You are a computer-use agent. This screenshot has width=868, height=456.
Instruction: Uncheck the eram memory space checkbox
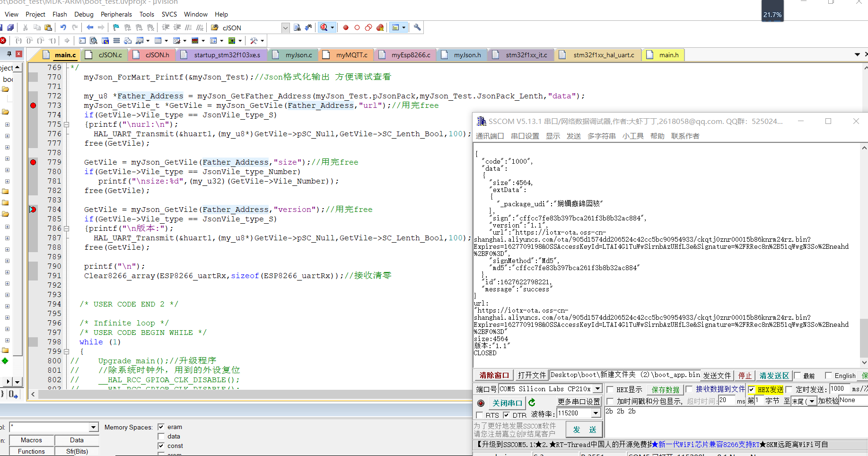coord(161,427)
